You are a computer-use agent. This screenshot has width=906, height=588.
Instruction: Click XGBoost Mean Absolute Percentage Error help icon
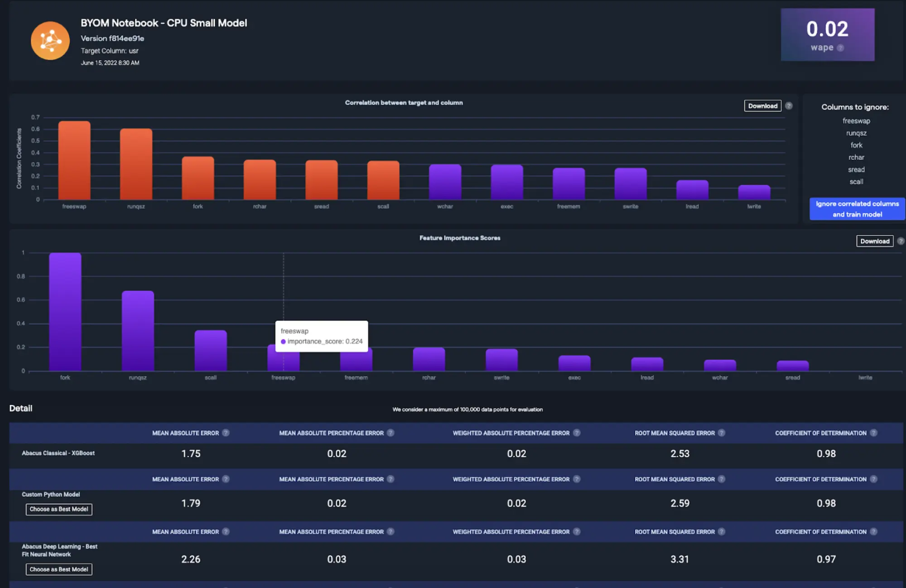[390, 433]
